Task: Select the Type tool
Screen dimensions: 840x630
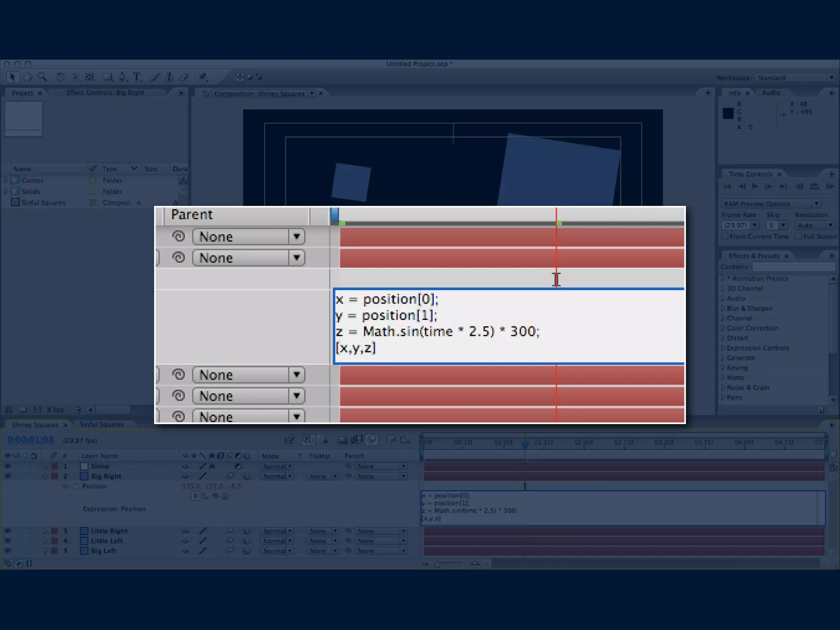Action: coord(137,77)
